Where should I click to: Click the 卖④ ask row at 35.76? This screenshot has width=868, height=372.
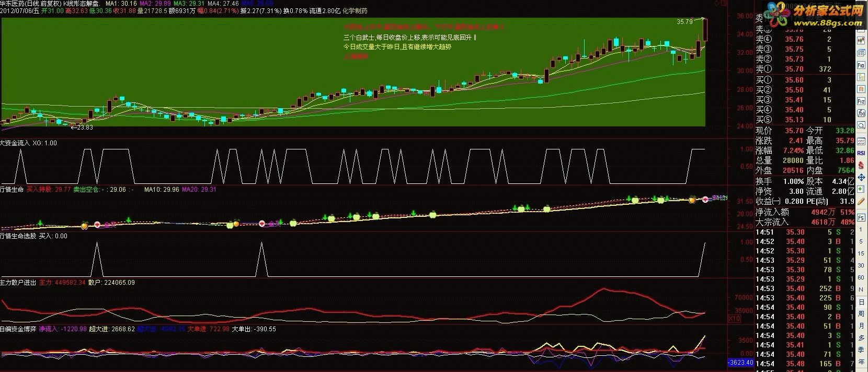804,39
